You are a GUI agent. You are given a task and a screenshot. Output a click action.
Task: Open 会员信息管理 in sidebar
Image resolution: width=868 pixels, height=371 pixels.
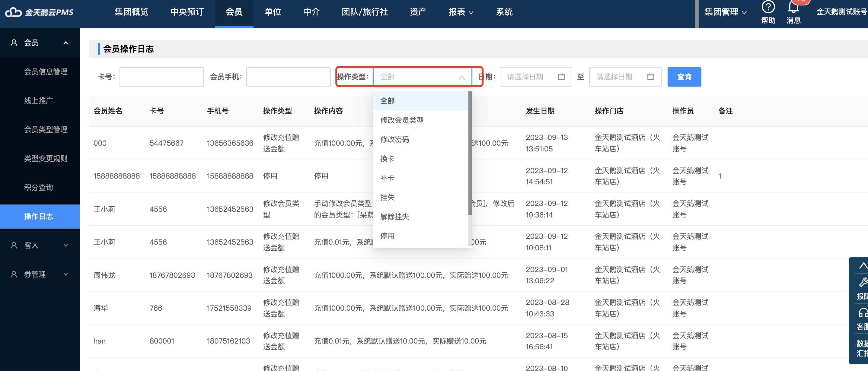tap(46, 72)
